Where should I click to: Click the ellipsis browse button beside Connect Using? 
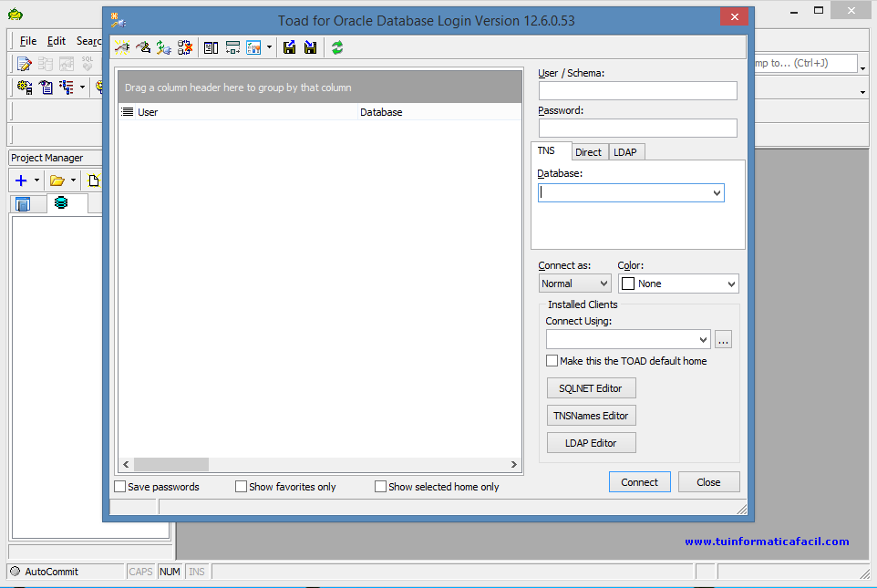click(x=723, y=340)
